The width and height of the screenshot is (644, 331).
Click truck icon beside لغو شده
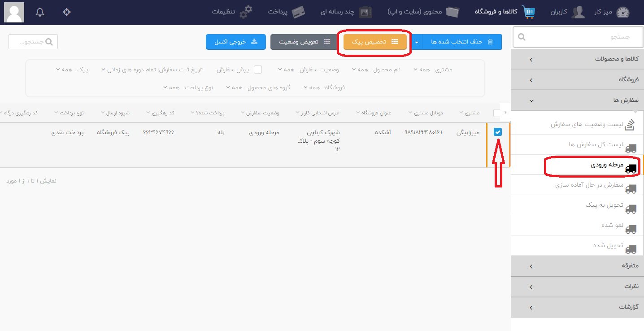(631, 229)
